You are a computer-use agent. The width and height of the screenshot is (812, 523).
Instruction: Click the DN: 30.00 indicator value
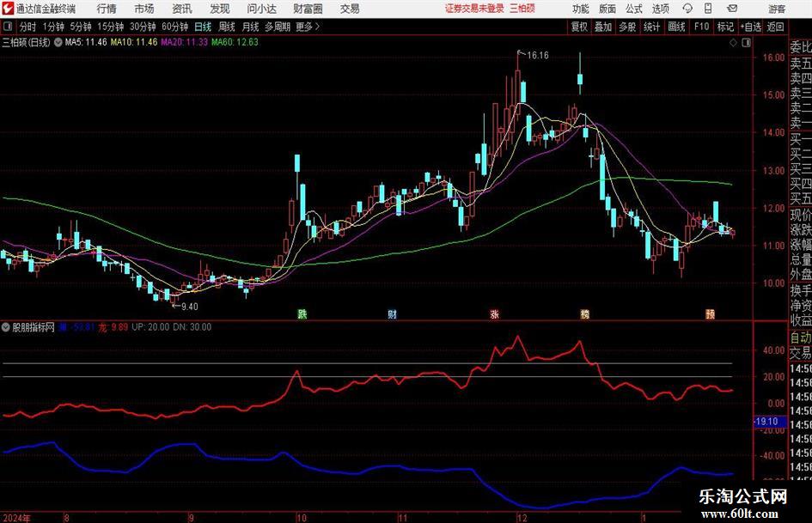192,327
